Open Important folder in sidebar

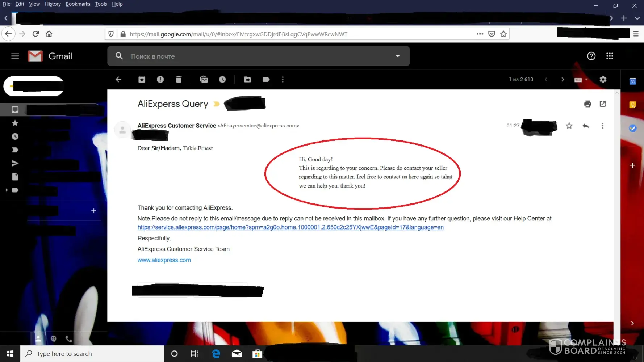(x=15, y=150)
